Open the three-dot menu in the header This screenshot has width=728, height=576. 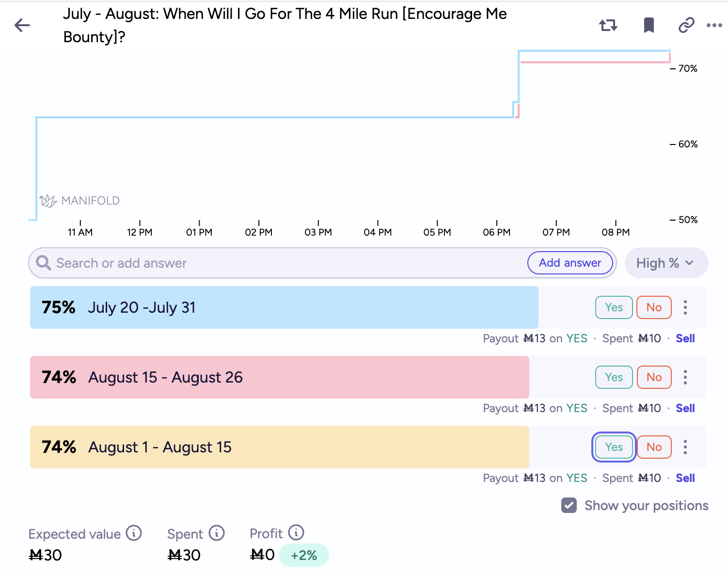pyautogui.click(x=714, y=25)
